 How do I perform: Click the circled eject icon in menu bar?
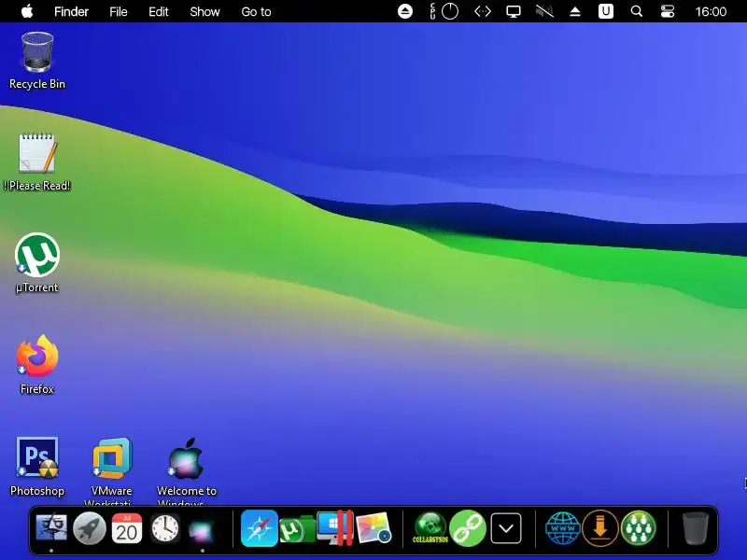click(405, 11)
